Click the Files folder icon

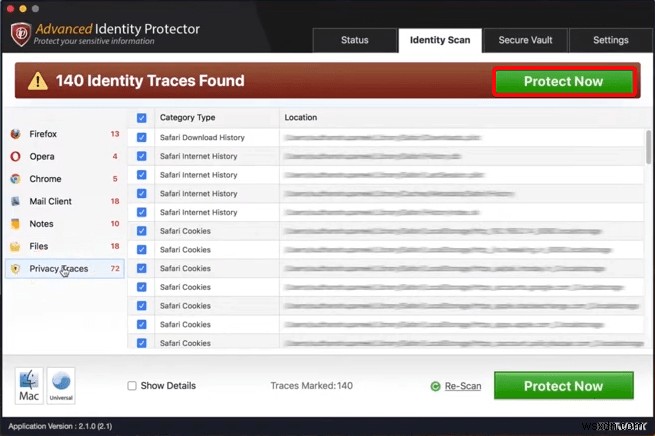[x=16, y=246]
